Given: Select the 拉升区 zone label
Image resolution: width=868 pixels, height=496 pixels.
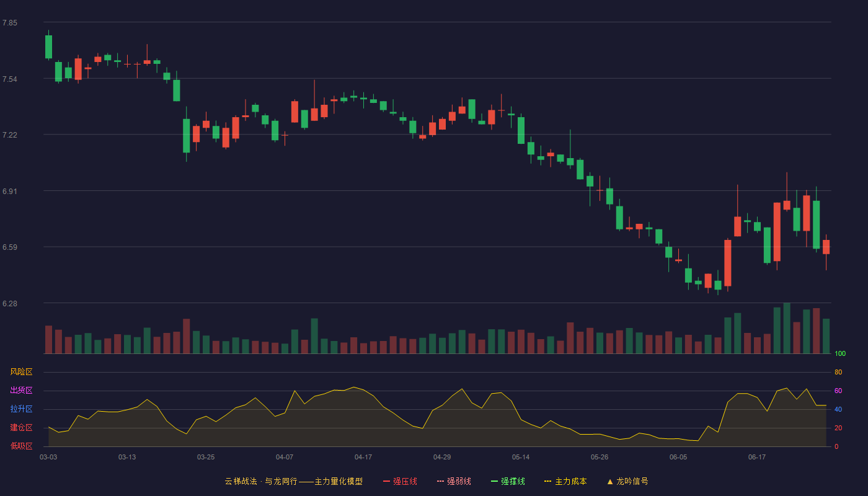Looking at the screenshot, I should tap(21, 409).
